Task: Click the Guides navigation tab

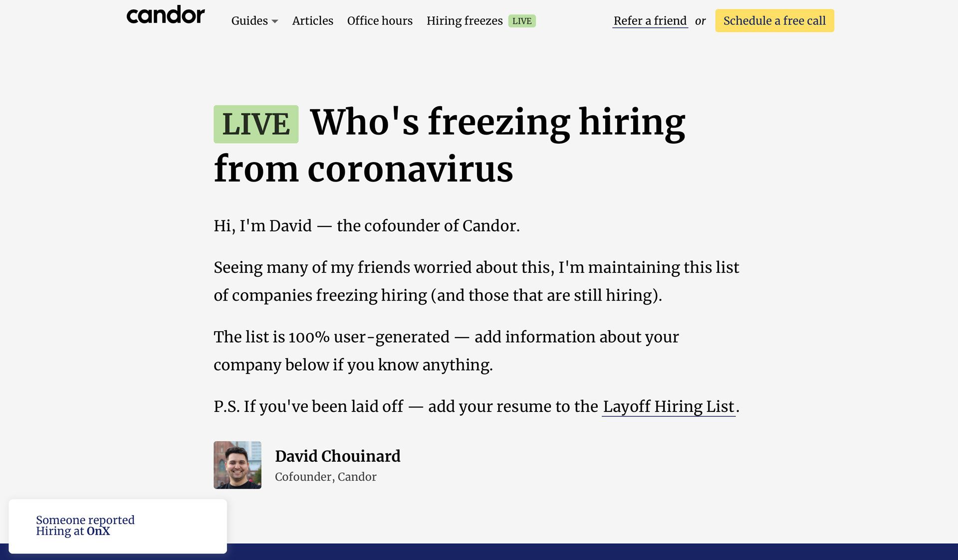Action: 254,20
